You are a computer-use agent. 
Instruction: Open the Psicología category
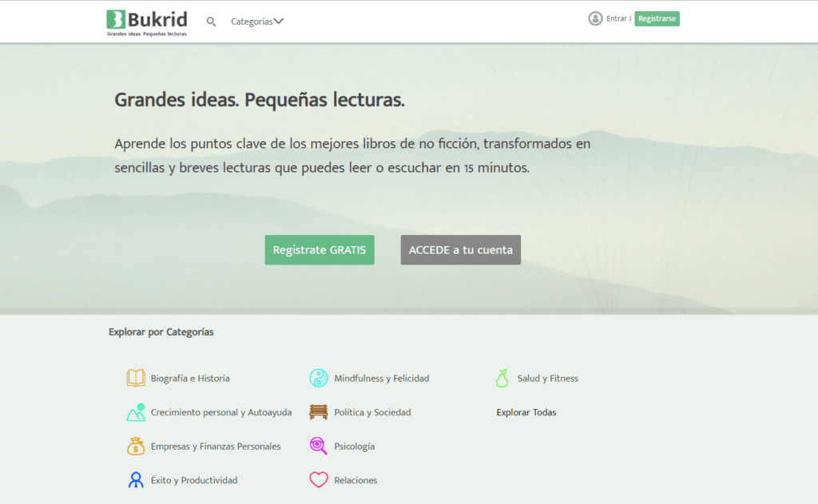(354, 446)
